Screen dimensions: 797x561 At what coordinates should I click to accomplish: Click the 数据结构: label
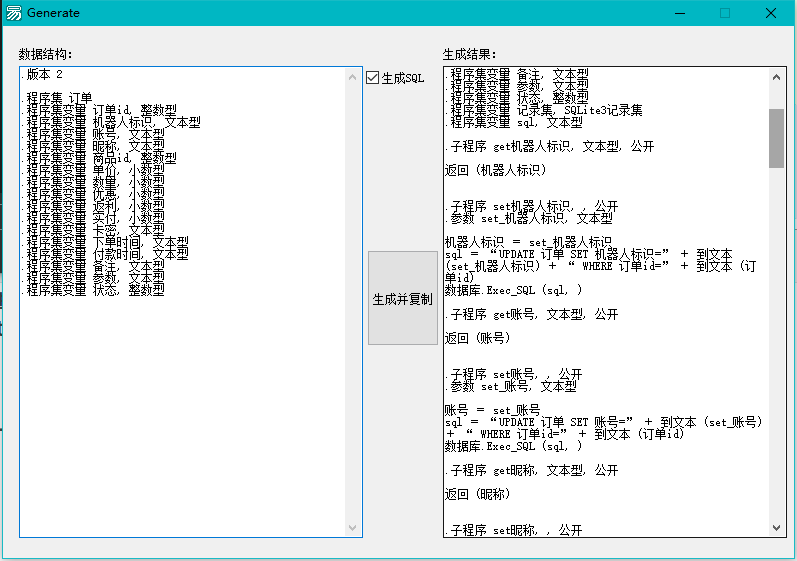[x=46, y=54]
